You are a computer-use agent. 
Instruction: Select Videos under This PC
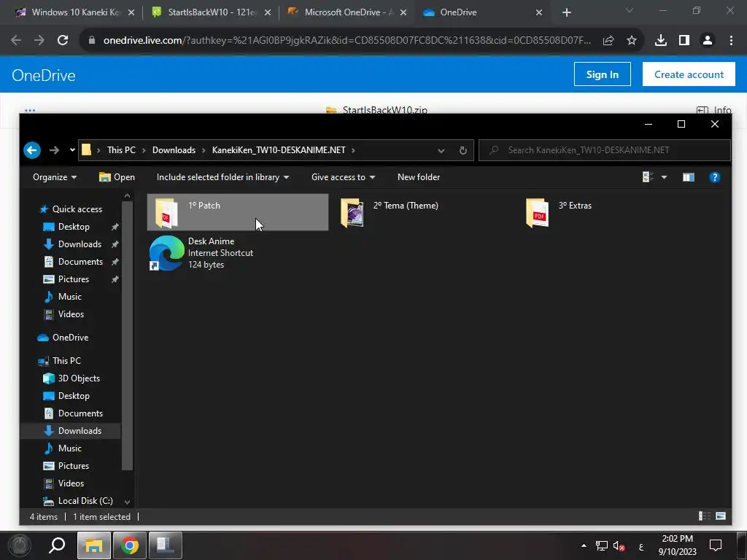click(x=71, y=483)
